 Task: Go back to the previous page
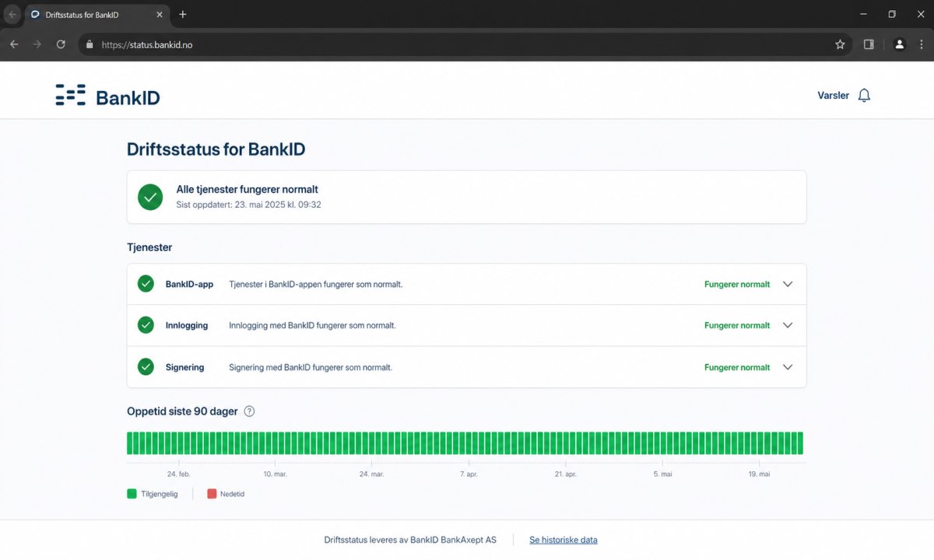point(14,44)
